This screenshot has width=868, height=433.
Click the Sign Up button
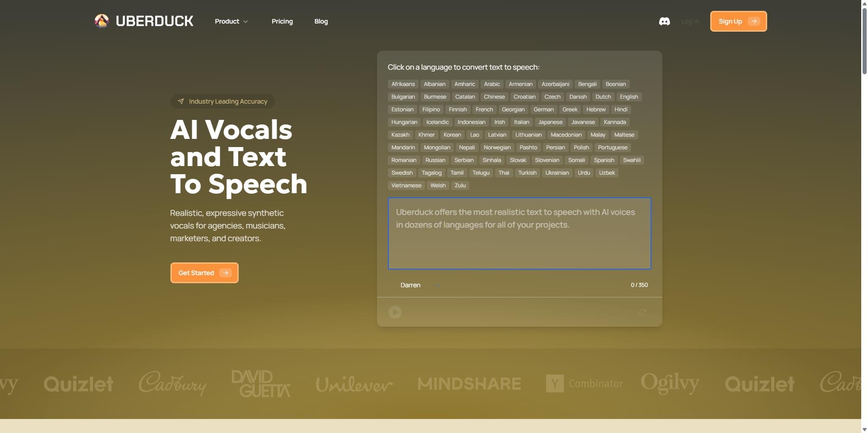pos(738,21)
